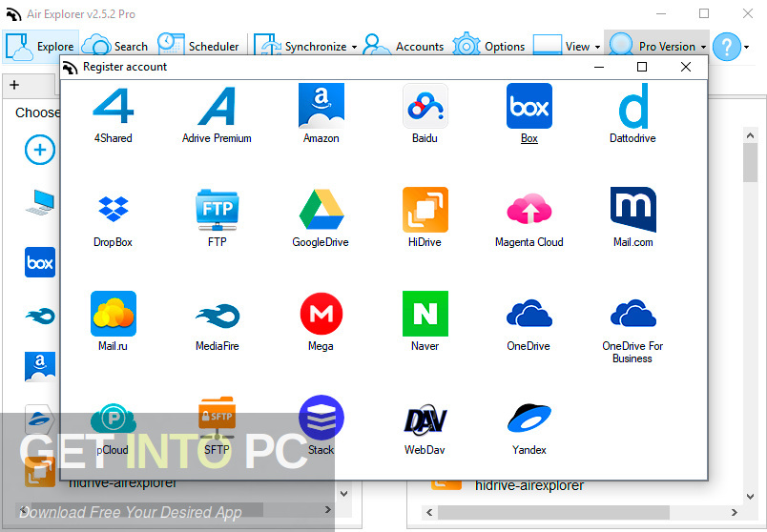Open the Scheduler toolbar item
The height and width of the screenshot is (532, 767).
[x=198, y=47]
